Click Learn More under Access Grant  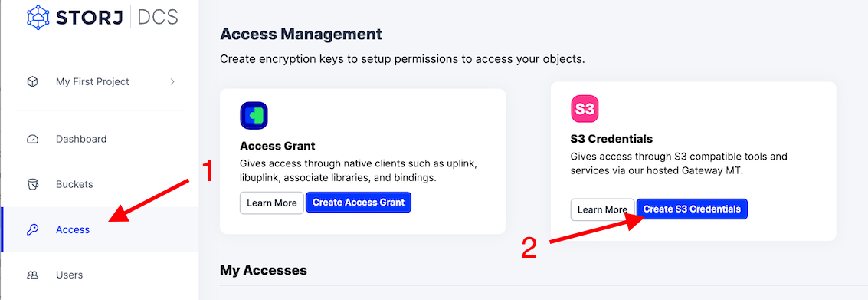(x=272, y=203)
